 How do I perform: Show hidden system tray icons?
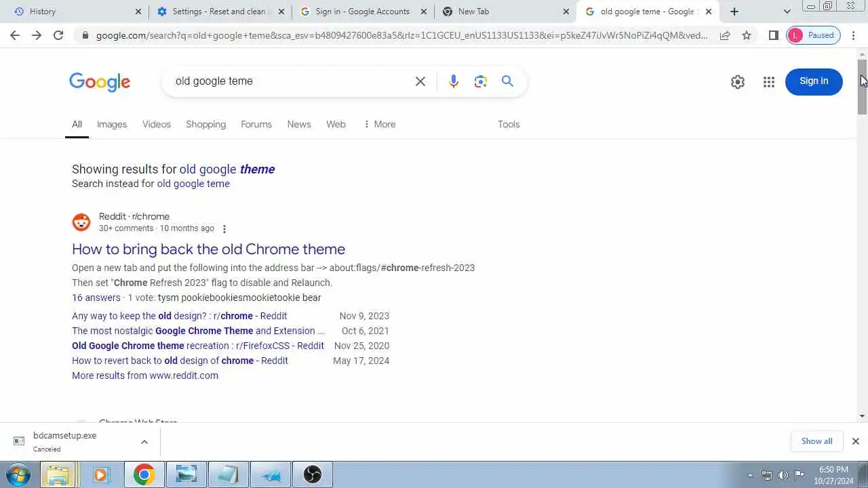coord(750,475)
